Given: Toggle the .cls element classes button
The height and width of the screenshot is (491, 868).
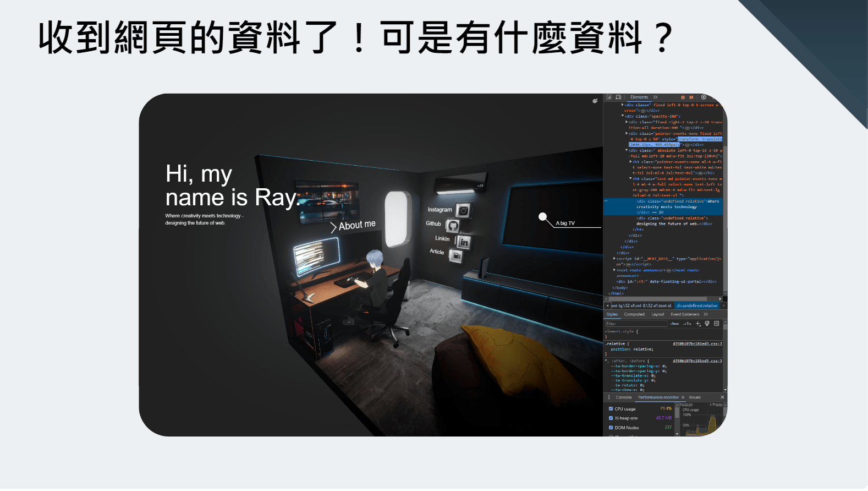Looking at the screenshot, I should [x=686, y=324].
